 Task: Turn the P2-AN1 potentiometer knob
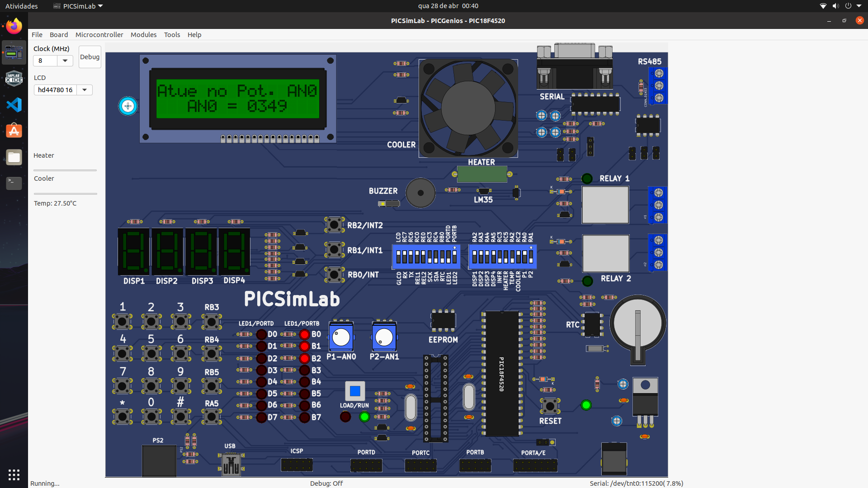click(384, 337)
